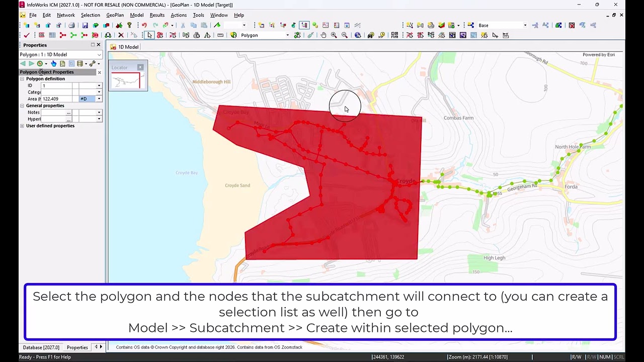Click the Area value 122.409 field

[x=57, y=99]
